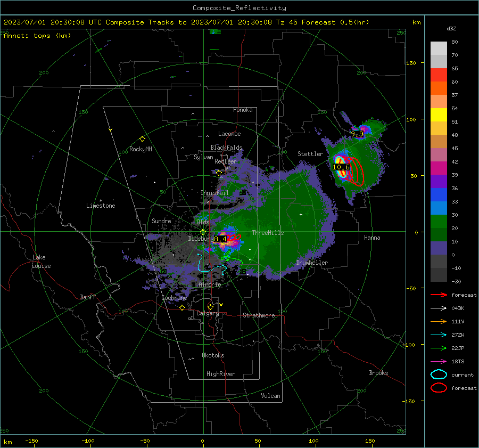Select the bright green 20-30 dBZ swatch
The image size is (479, 448).
click(439, 221)
